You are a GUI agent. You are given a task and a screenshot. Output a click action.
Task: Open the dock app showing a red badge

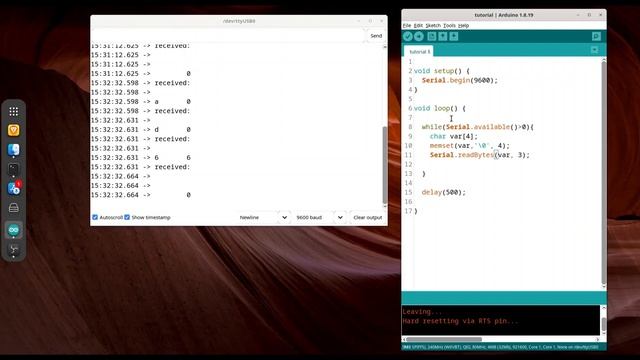(13, 188)
